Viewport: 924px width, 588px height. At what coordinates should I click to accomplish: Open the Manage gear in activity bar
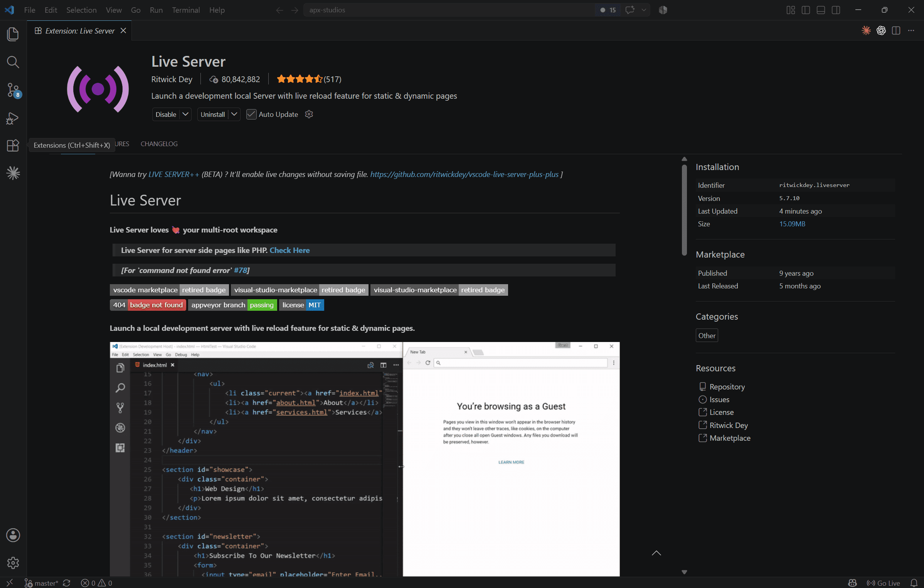coord(13,563)
